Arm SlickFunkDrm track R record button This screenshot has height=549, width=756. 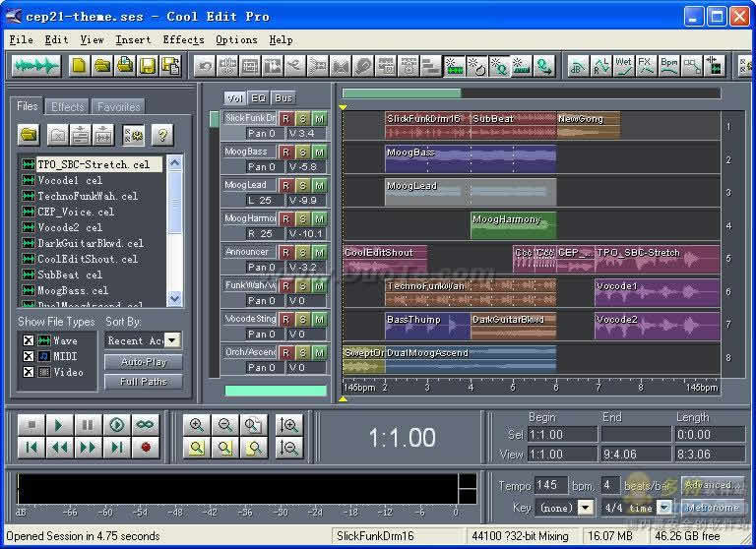pos(285,119)
